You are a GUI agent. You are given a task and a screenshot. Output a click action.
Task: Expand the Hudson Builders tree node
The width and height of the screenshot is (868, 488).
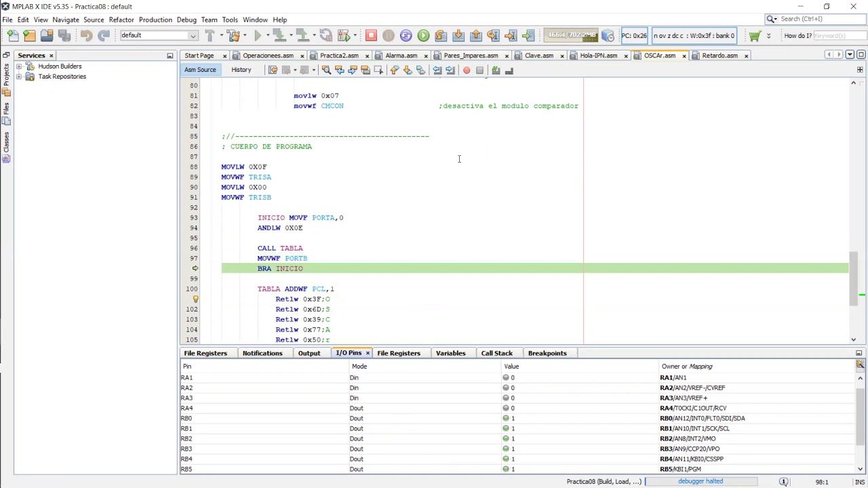pyautogui.click(x=19, y=66)
